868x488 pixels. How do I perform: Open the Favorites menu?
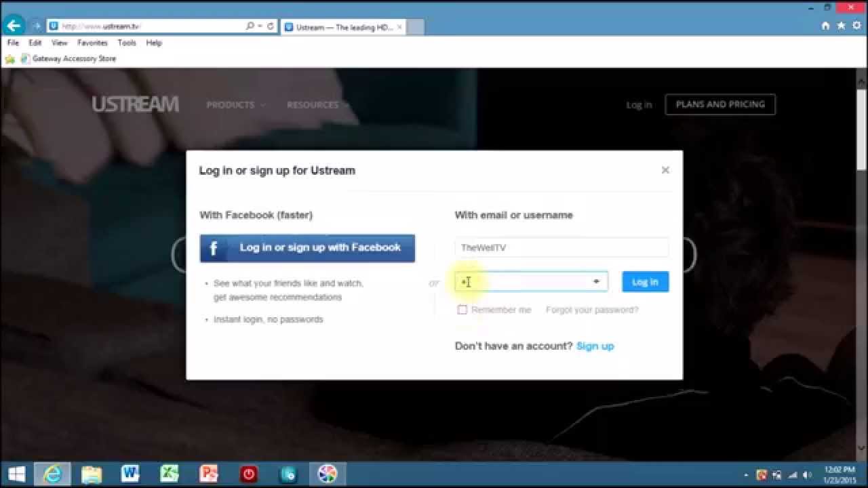point(92,43)
